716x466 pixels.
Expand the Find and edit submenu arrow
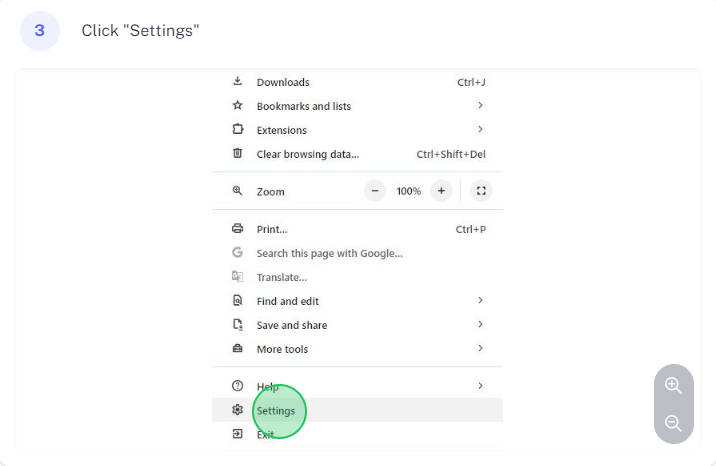[480, 300]
